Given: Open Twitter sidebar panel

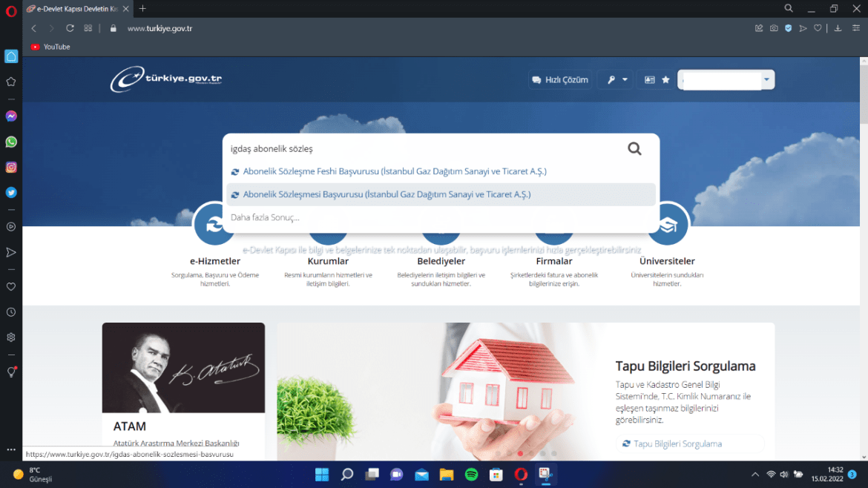Looking at the screenshot, I should click(x=11, y=192).
